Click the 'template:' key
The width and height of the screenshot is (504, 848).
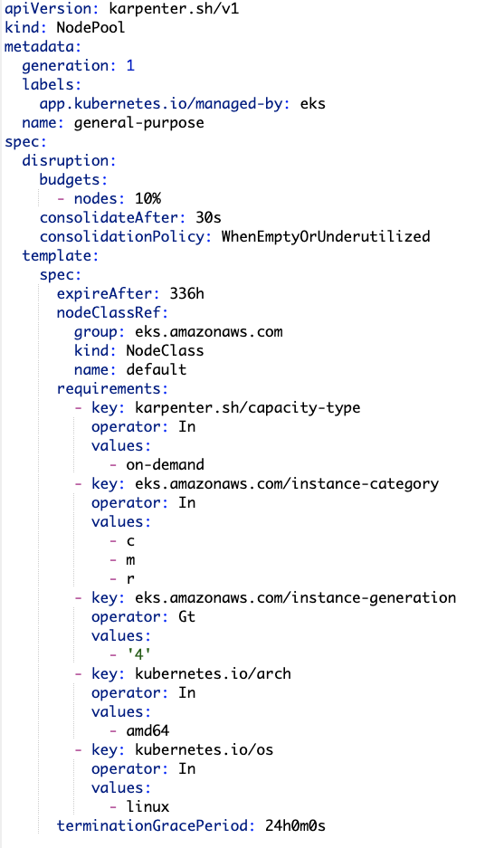point(60,255)
